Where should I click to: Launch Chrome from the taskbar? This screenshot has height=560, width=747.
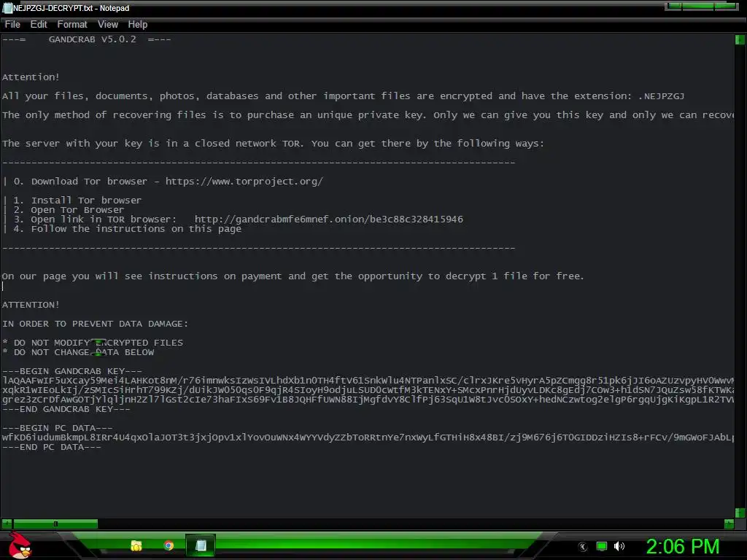(169, 545)
